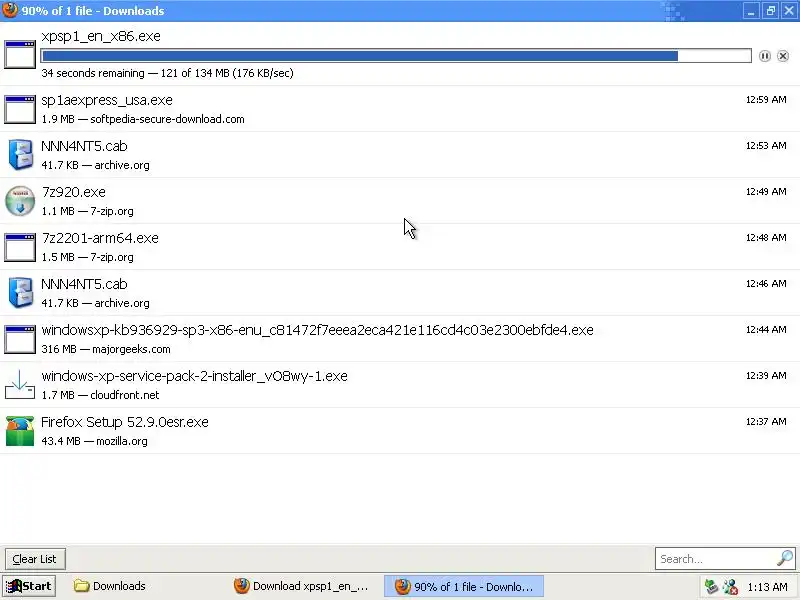Screen dimensions: 800x600
Task: Minimize the Downloads window
Action: coord(751,11)
